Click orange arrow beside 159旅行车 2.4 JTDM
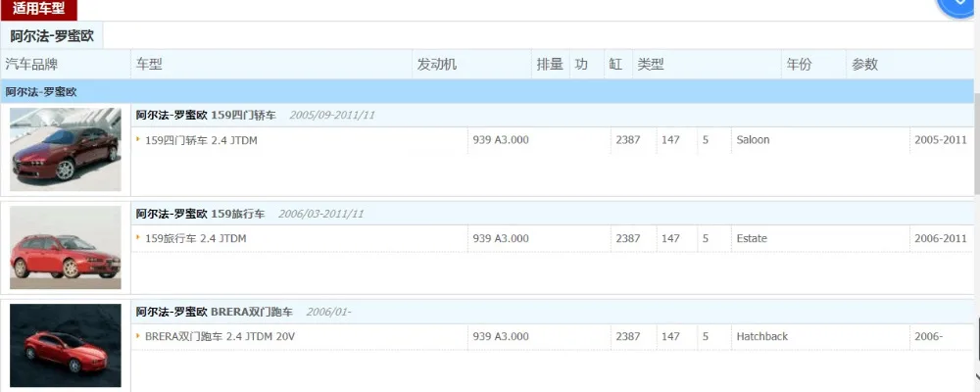Screen dimensions: 980x392 click(138, 238)
